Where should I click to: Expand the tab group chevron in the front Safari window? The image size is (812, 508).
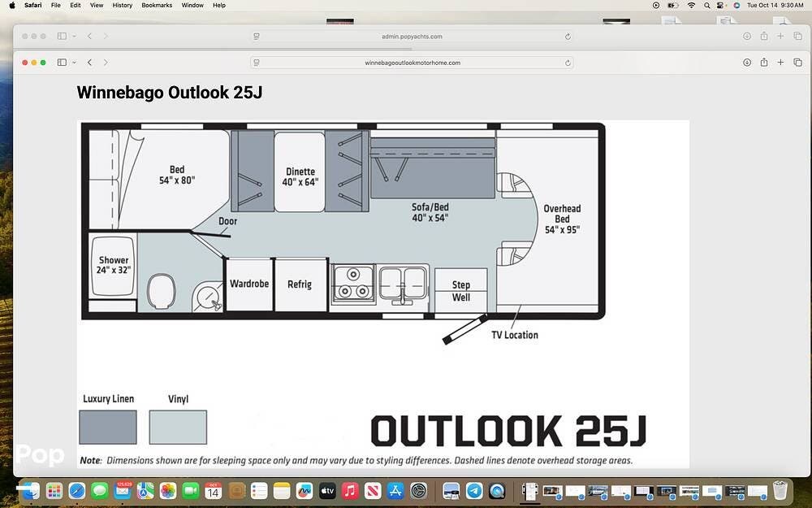74,63
